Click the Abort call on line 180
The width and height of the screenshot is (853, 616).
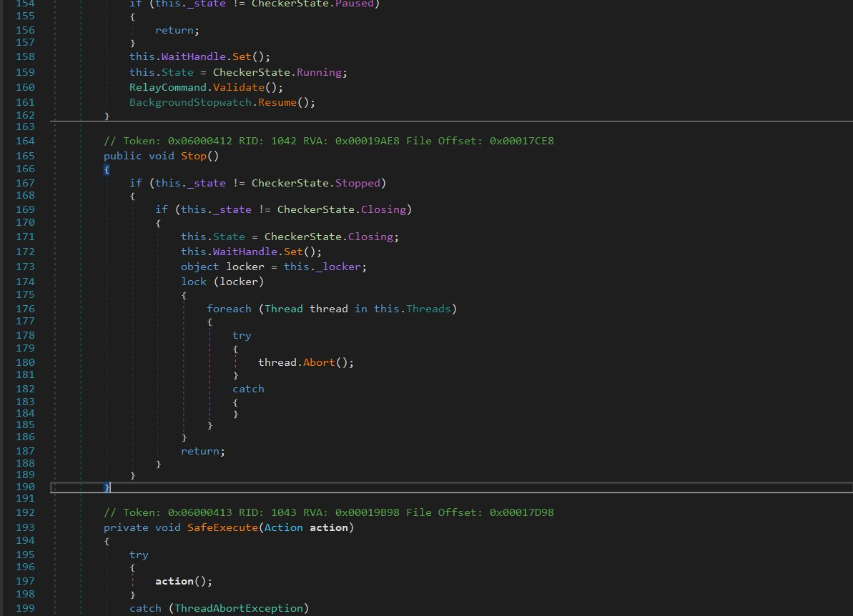[319, 362]
